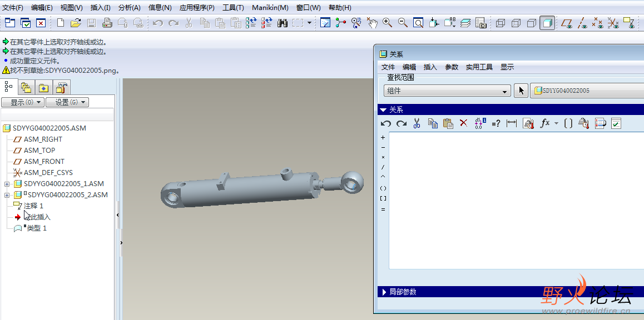Image resolution: width=644 pixels, height=320 pixels.
Task: Click the binoculars search tool icon
Action: (x=282, y=23)
